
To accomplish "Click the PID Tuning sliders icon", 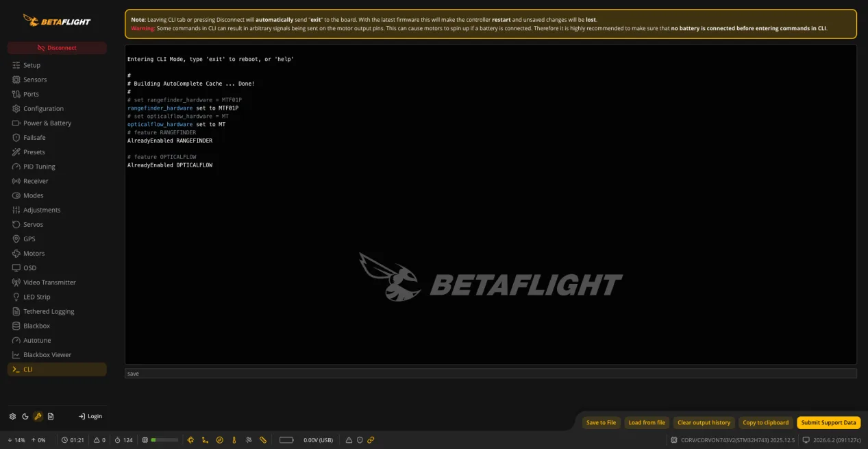I will coord(16,167).
